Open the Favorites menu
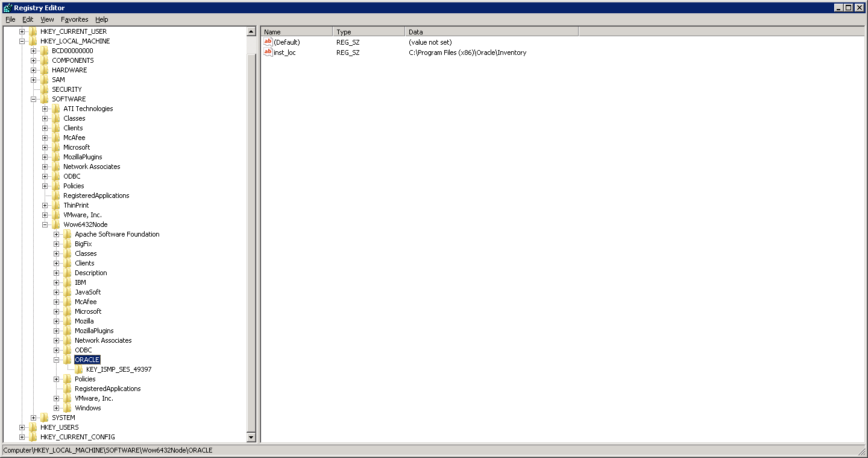 point(74,19)
